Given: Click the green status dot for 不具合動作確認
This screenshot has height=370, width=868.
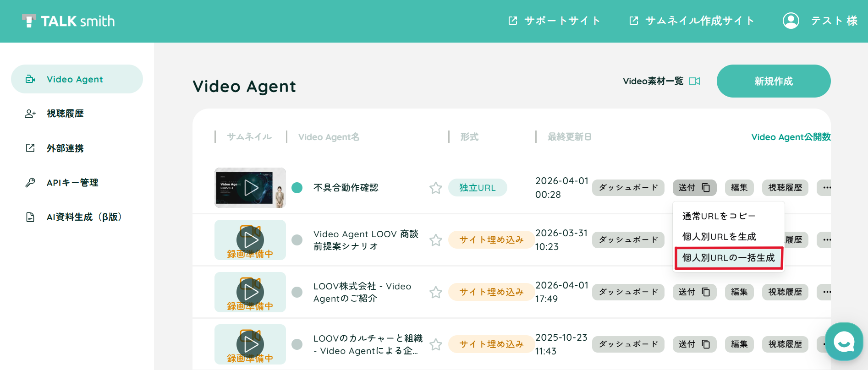Looking at the screenshot, I should [297, 188].
